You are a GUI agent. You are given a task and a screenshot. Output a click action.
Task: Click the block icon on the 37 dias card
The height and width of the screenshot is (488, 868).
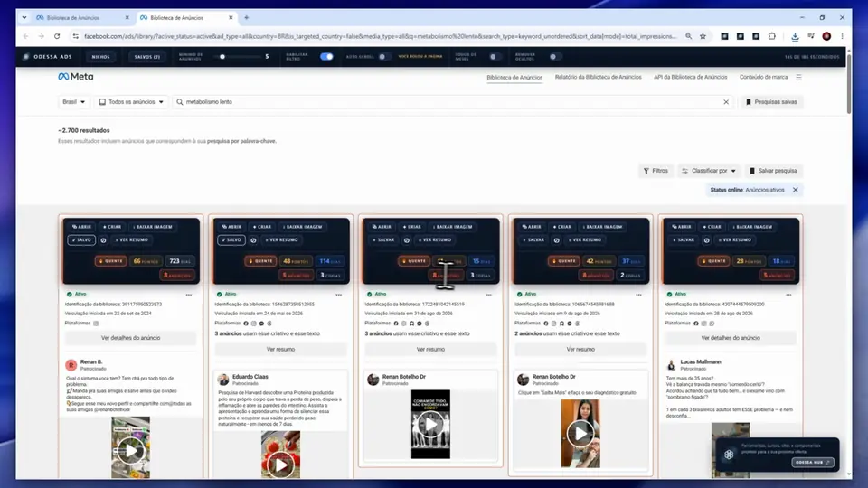556,240
